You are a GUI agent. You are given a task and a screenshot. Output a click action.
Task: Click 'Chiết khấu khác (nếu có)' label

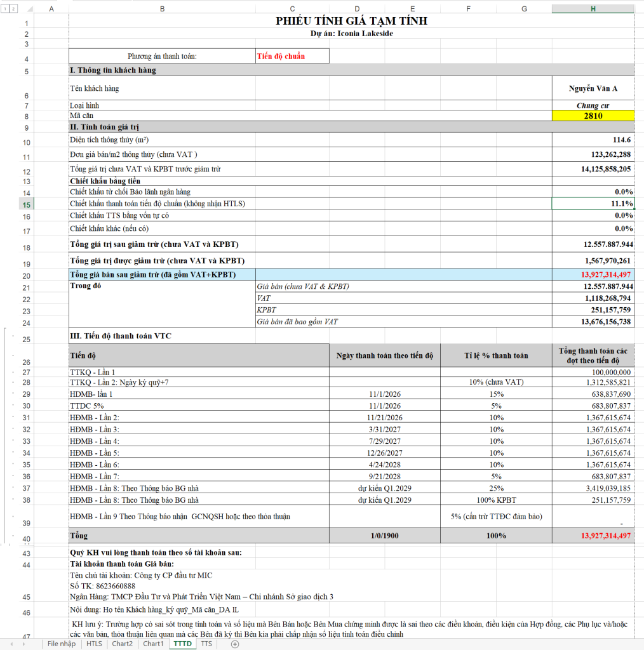coord(109,229)
